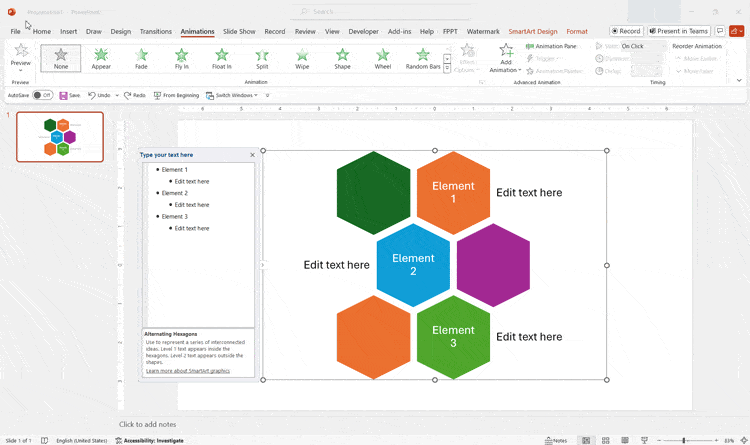Pick the Wheel animation effect
The image size is (750, 445).
pos(383,58)
